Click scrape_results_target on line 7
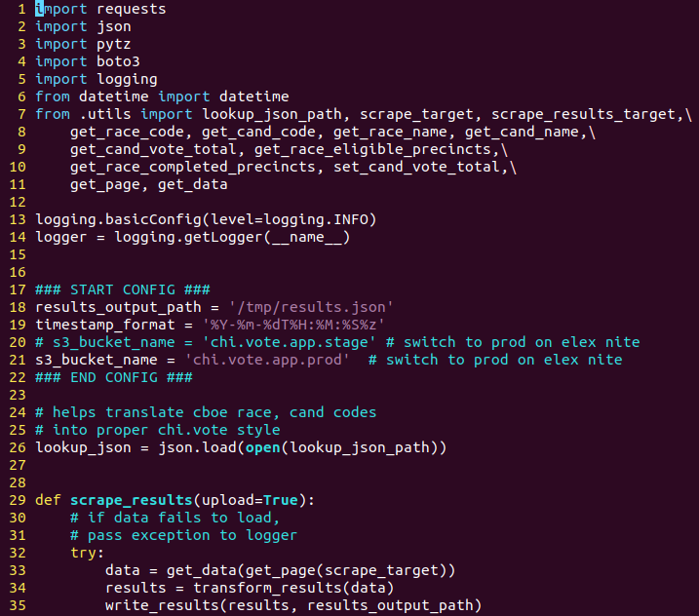 tap(584, 115)
